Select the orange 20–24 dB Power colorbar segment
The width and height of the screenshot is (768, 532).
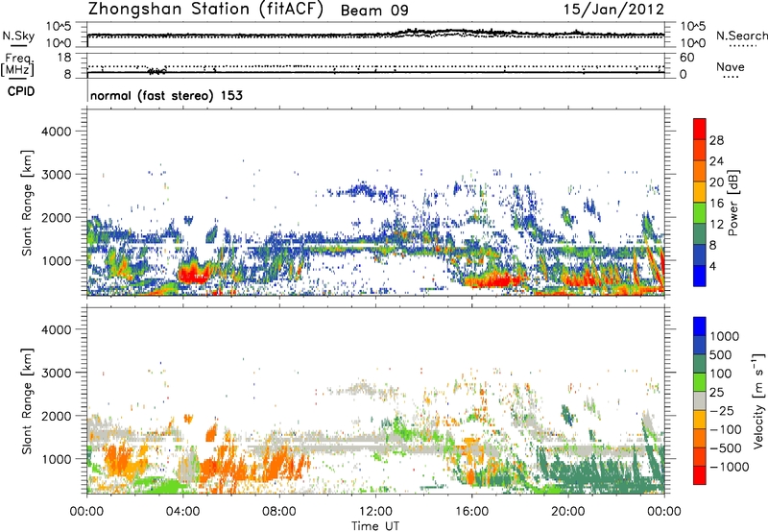[700, 171]
